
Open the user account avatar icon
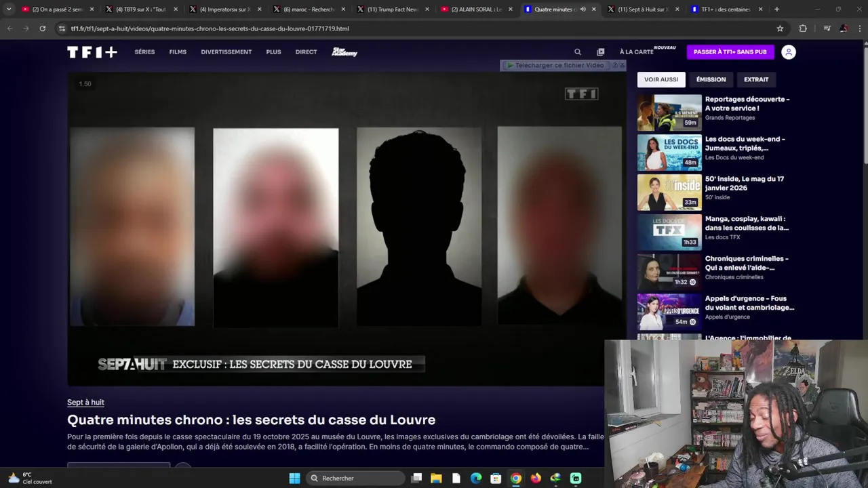coord(788,52)
